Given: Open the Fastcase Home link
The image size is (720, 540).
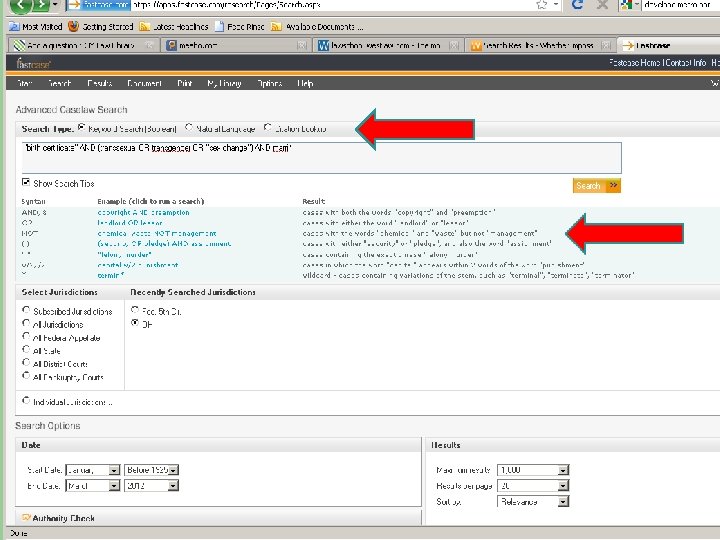Looking at the screenshot, I should [635, 62].
